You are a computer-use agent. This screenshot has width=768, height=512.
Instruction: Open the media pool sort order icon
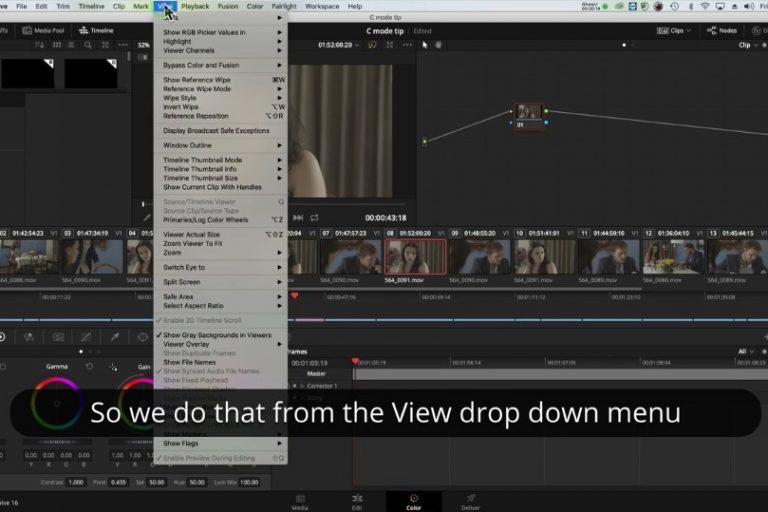click(40, 45)
